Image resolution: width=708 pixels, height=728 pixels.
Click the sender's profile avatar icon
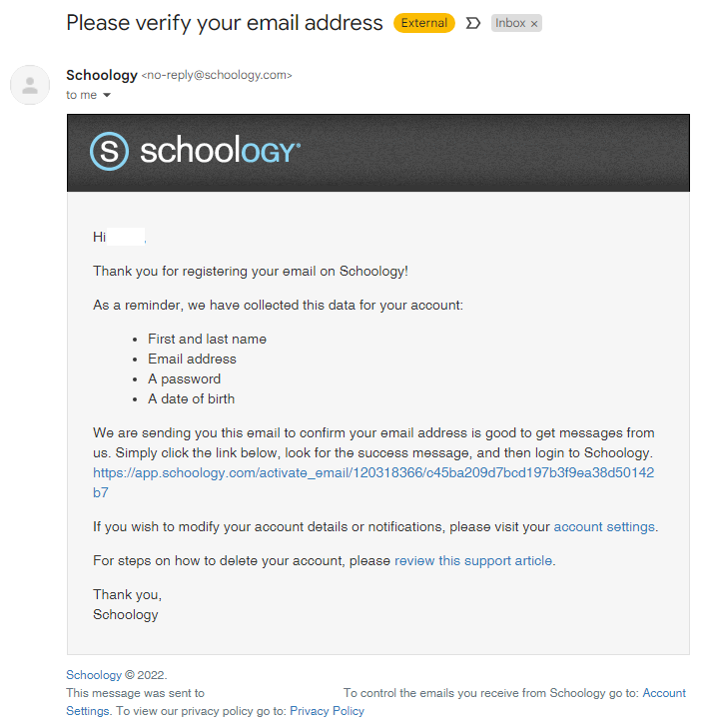tap(30, 85)
